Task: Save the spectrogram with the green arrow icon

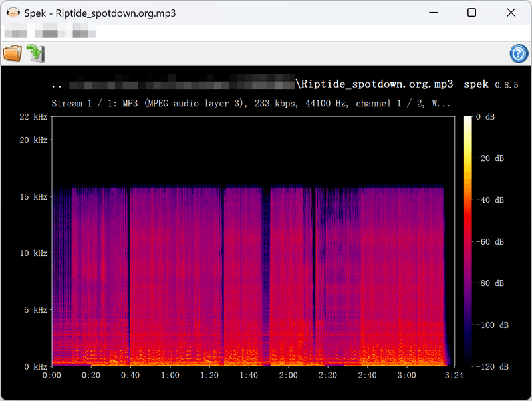Action: (36, 53)
